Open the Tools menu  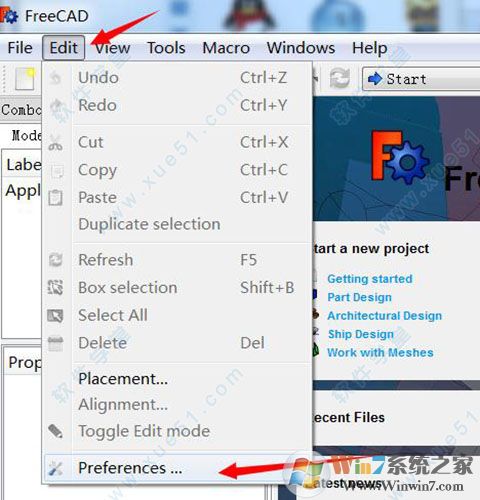point(166,48)
